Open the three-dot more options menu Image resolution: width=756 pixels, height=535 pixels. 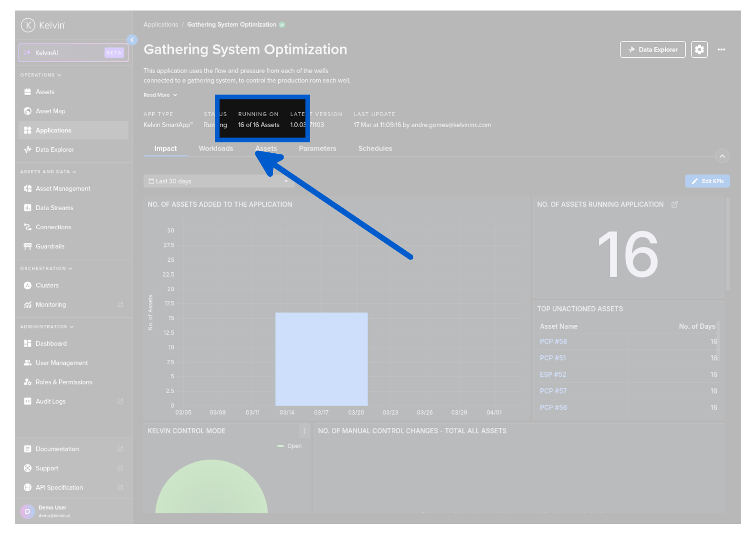721,50
